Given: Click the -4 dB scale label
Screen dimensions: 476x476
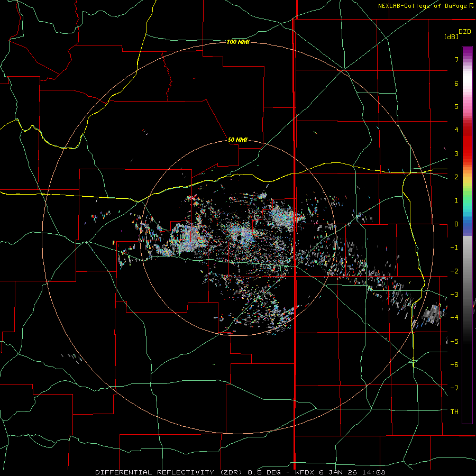Looking at the screenshot, I should (454, 318).
